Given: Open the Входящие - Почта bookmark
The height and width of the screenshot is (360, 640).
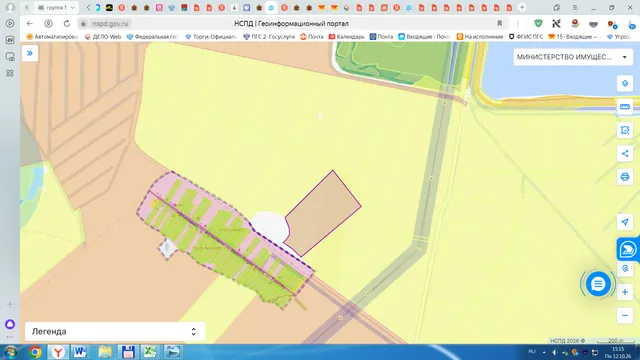Looking at the screenshot, I should pyautogui.click(x=424, y=37).
